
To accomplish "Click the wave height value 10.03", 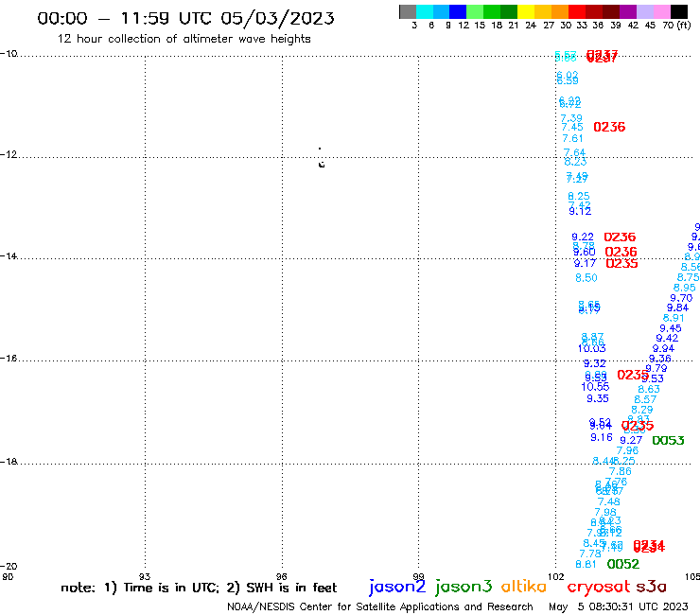I will click(591, 349).
